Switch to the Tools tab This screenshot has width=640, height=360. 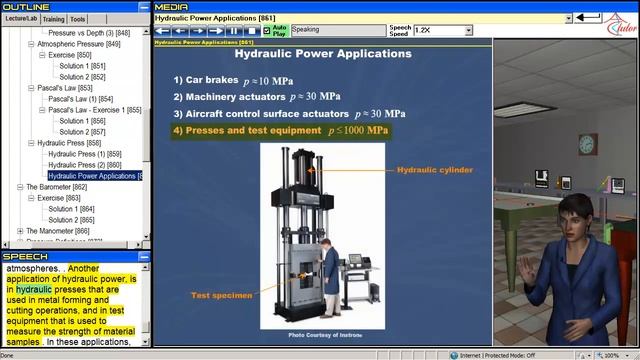pyautogui.click(x=77, y=19)
